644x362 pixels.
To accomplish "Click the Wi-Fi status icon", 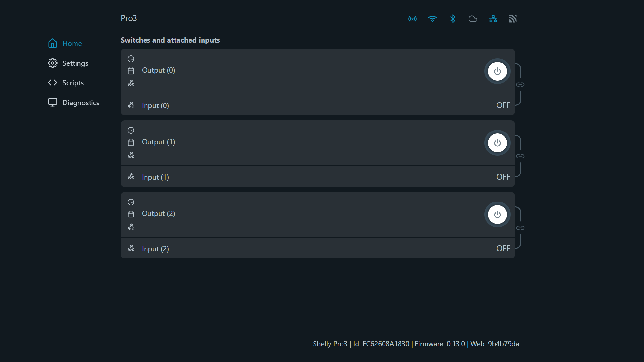I will 432,19.
